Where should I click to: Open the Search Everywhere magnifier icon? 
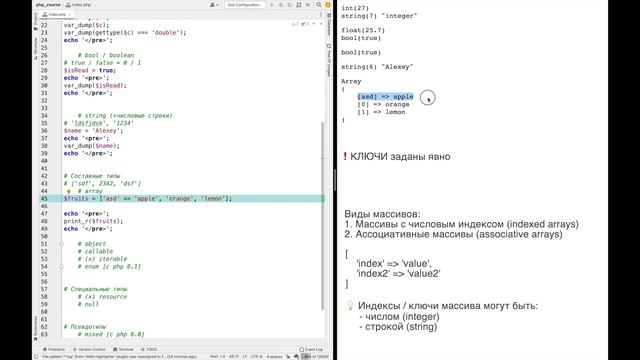pyautogui.click(x=319, y=5)
